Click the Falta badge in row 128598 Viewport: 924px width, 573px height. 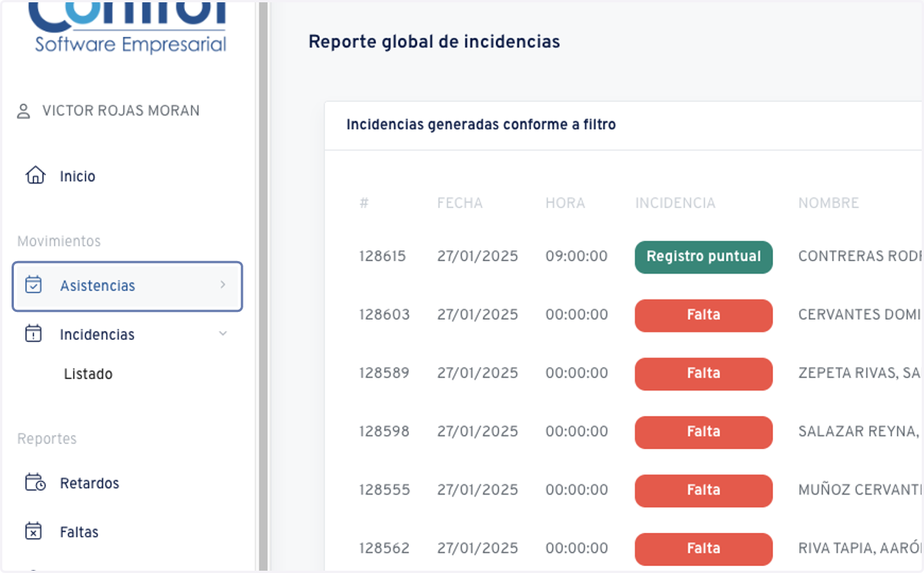pyautogui.click(x=704, y=432)
